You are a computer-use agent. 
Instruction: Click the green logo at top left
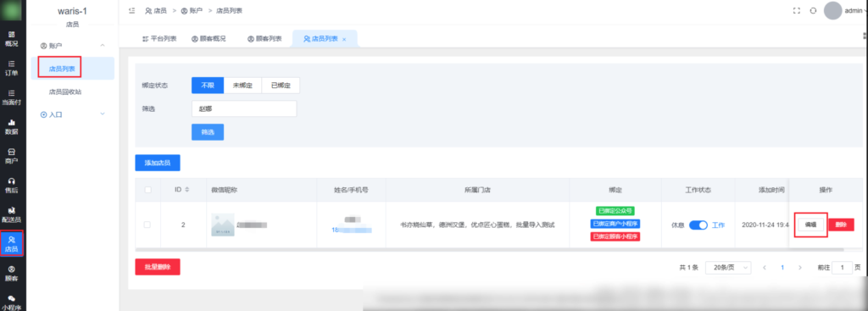click(x=11, y=10)
